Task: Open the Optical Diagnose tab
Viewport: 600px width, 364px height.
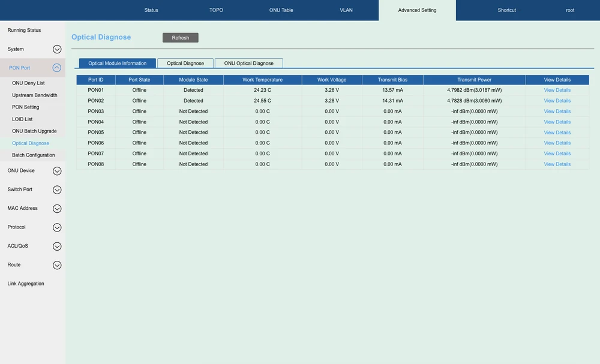Action: [x=185, y=63]
